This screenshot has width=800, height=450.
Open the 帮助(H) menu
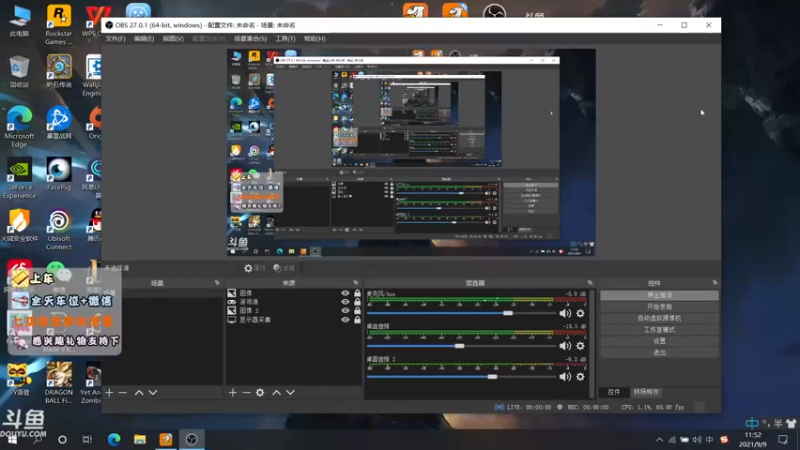coord(314,39)
